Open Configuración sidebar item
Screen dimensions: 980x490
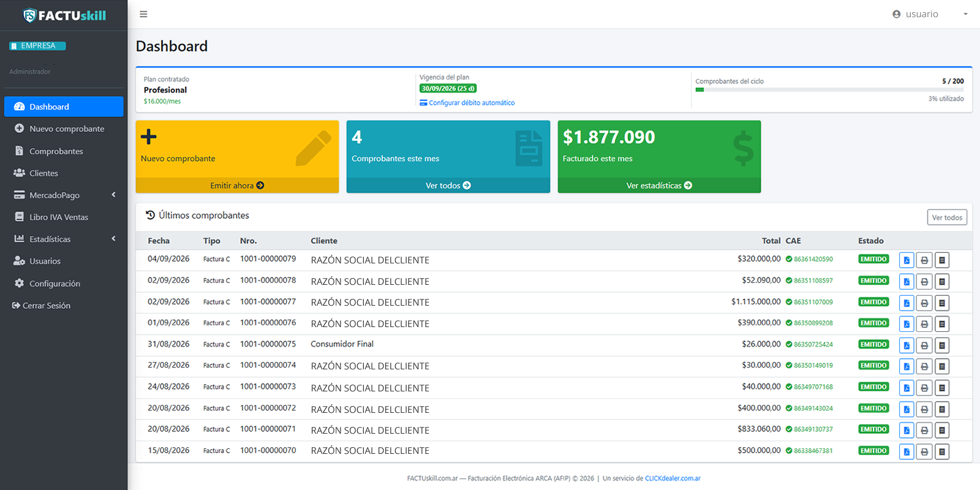click(64, 284)
